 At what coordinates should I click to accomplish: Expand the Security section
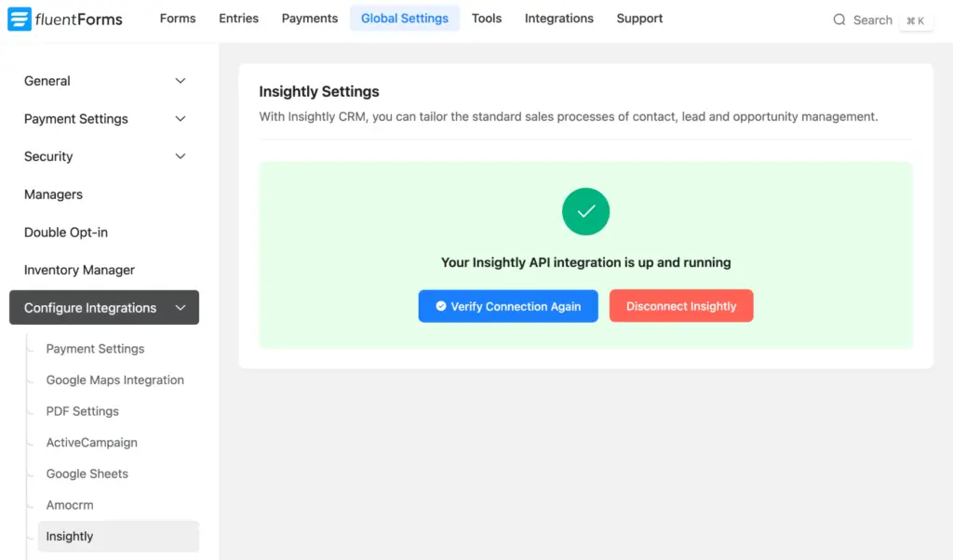[102, 156]
